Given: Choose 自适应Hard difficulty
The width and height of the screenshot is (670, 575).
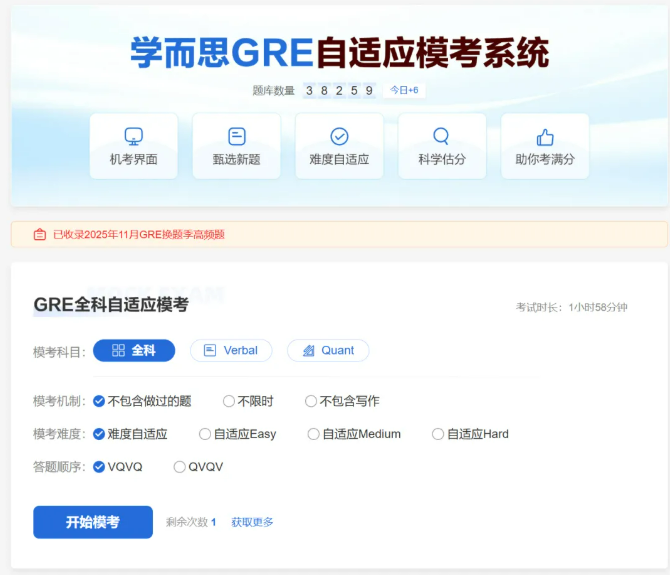Looking at the screenshot, I should (438, 434).
